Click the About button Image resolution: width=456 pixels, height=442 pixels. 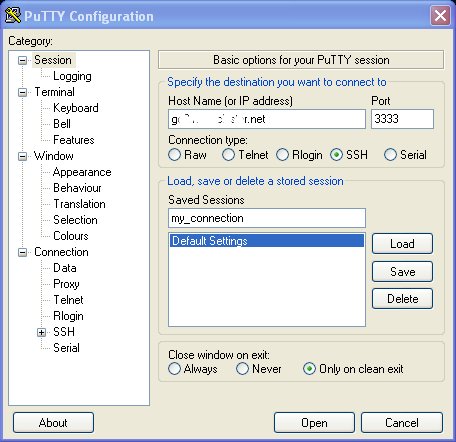tap(53, 423)
